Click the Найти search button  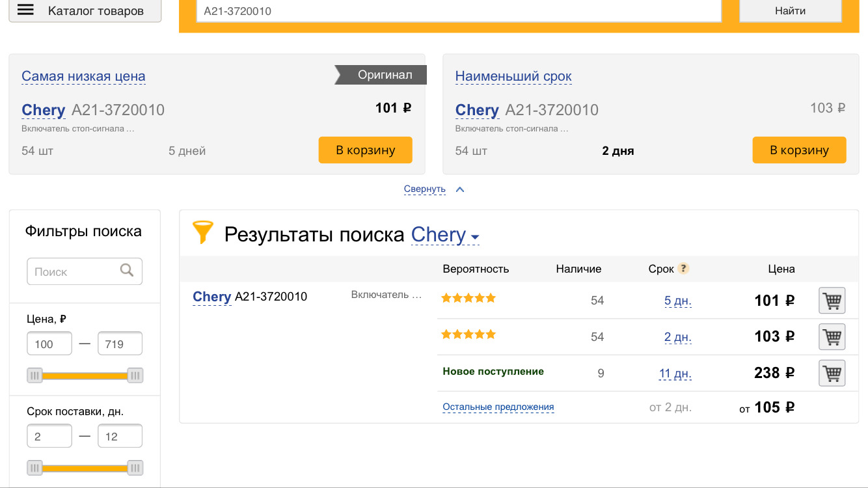791,10
